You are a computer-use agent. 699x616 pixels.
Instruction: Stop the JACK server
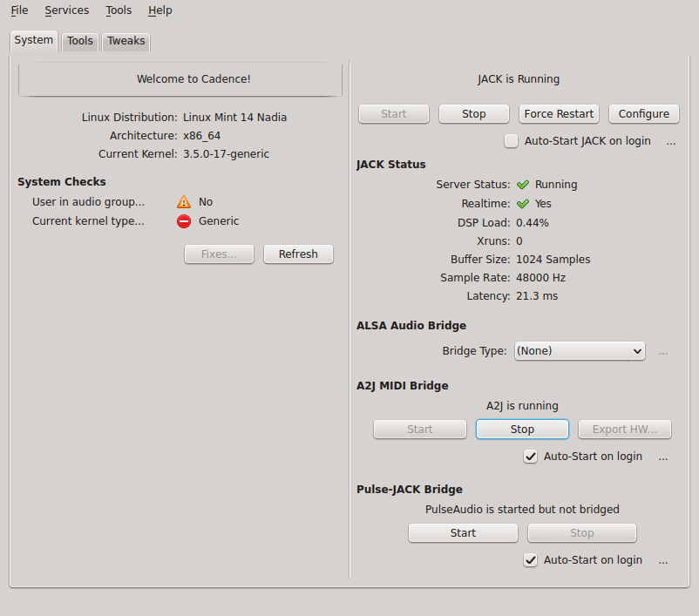pos(474,114)
